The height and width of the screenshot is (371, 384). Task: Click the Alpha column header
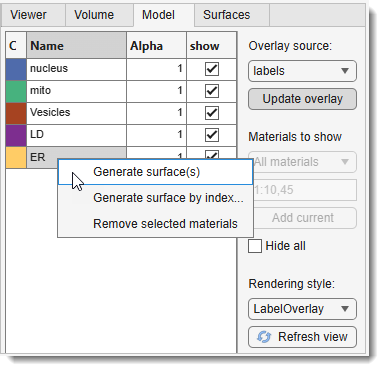(x=156, y=45)
